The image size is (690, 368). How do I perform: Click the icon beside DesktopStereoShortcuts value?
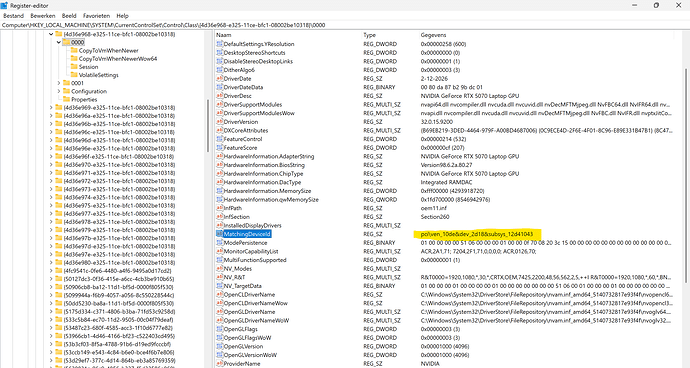click(220, 52)
